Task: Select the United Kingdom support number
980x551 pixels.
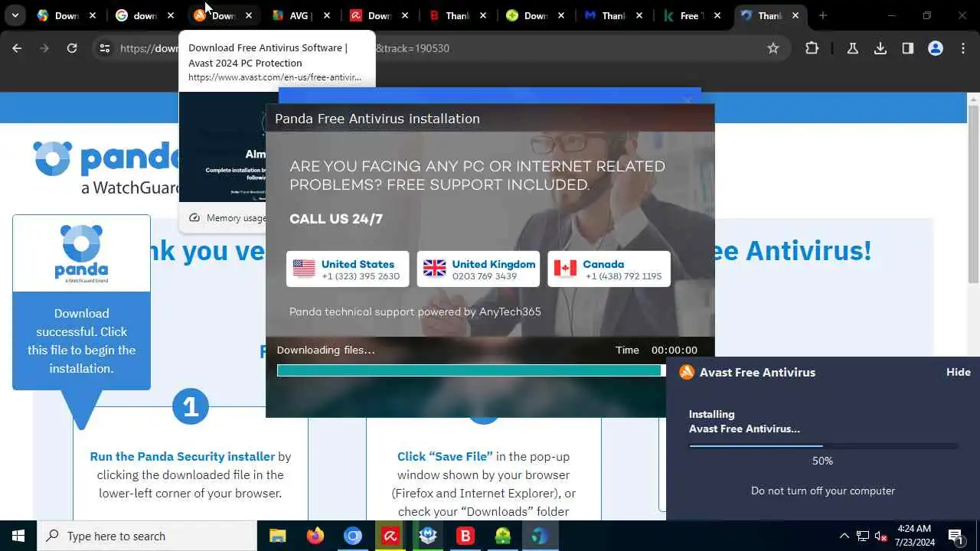Action: pos(479,269)
